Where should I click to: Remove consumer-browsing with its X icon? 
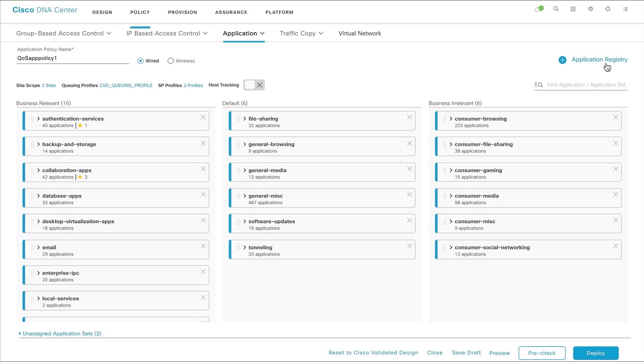point(615,117)
